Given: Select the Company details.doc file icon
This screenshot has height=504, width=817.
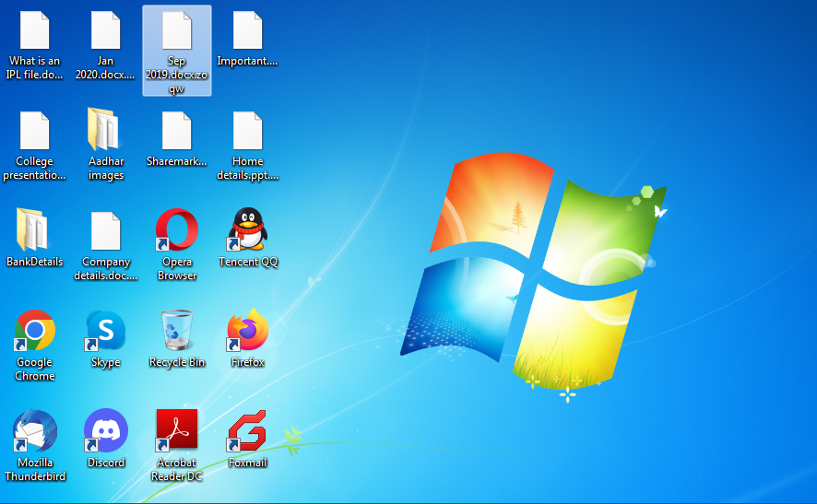Looking at the screenshot, I should pos(106,231).
